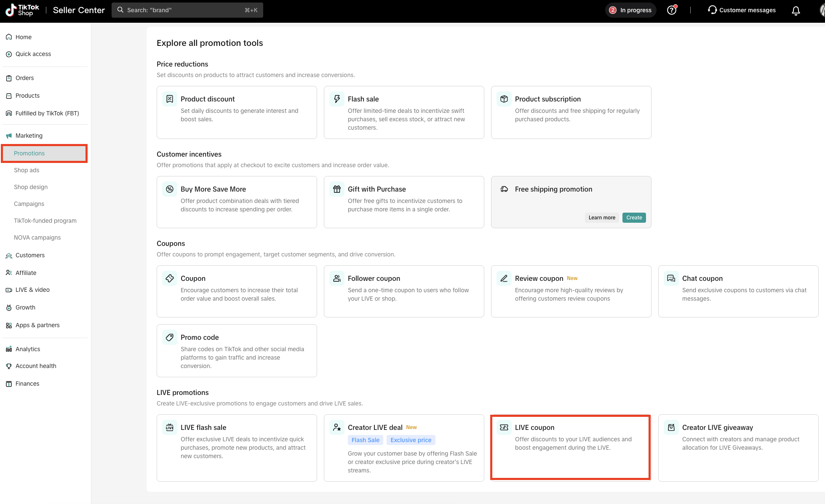Screen dimensions: 825x504
Task: Click Learn more for Free shipping promotion
Action: [x=602, y=218]
